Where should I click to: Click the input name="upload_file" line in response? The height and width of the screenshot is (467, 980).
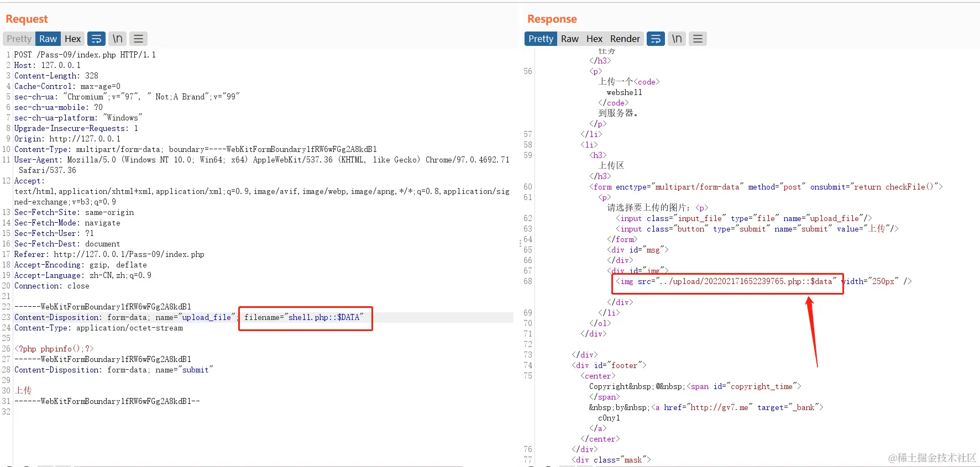pyautogui.click(x=744, y=218)
